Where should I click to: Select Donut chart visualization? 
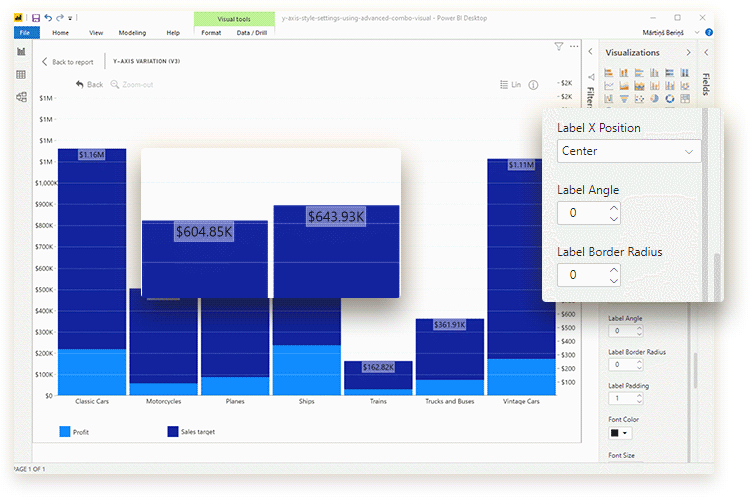[670, 99]
